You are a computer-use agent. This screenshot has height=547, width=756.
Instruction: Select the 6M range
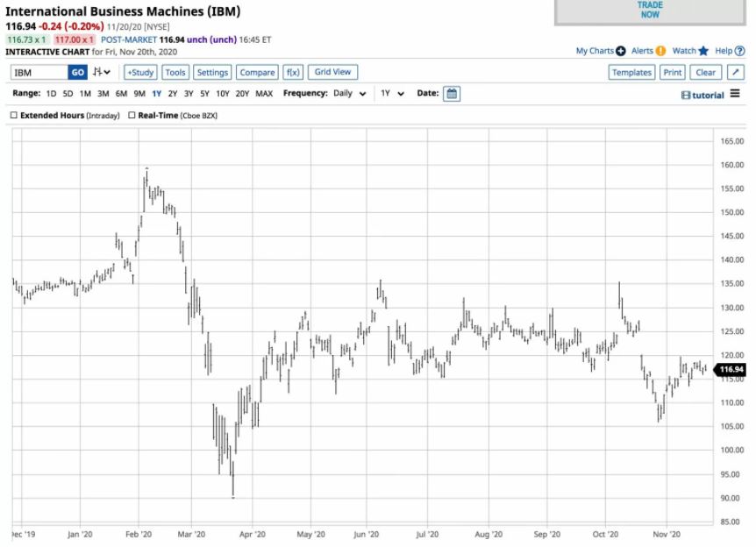(x=121, y=94)
